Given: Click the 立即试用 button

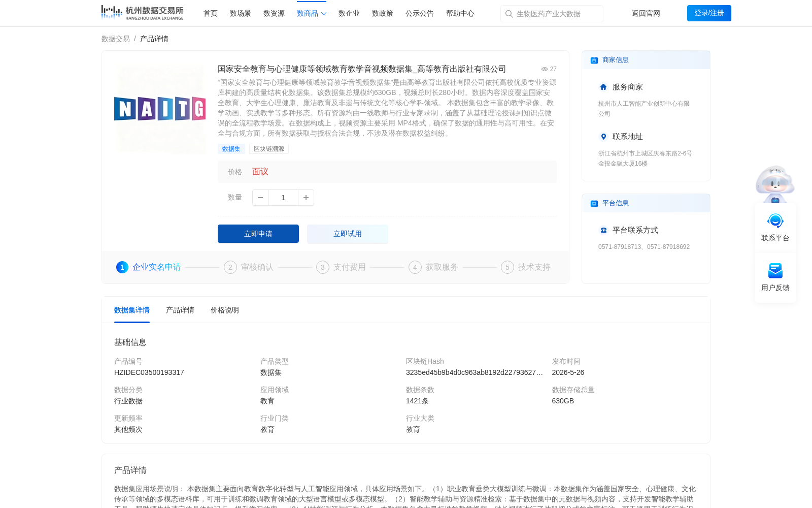Looking at the screenshot, I should pos(348,234).
